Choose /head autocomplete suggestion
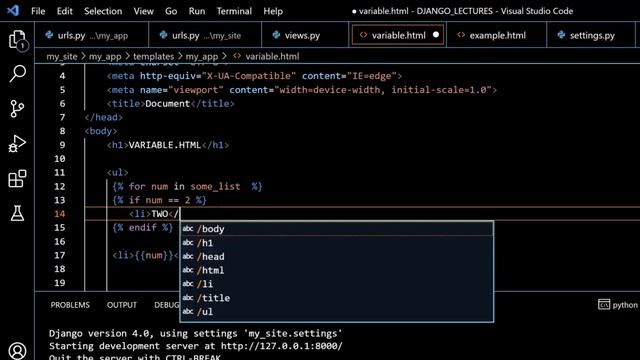640x360 pixels. coord(337,256)
